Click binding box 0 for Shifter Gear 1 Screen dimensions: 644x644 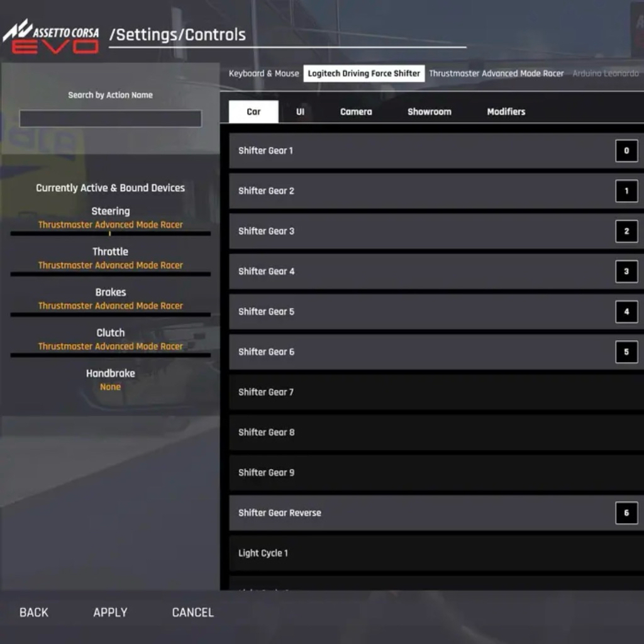626,151
